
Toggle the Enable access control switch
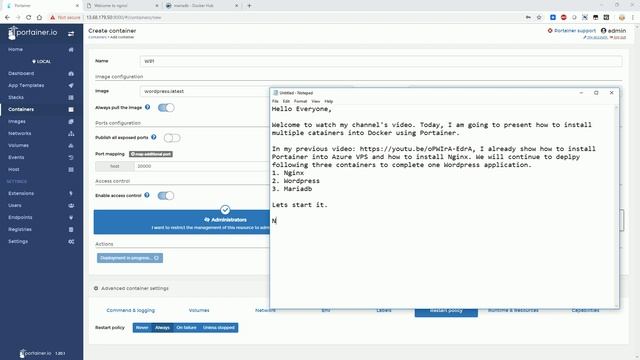(x=166, y=196)
